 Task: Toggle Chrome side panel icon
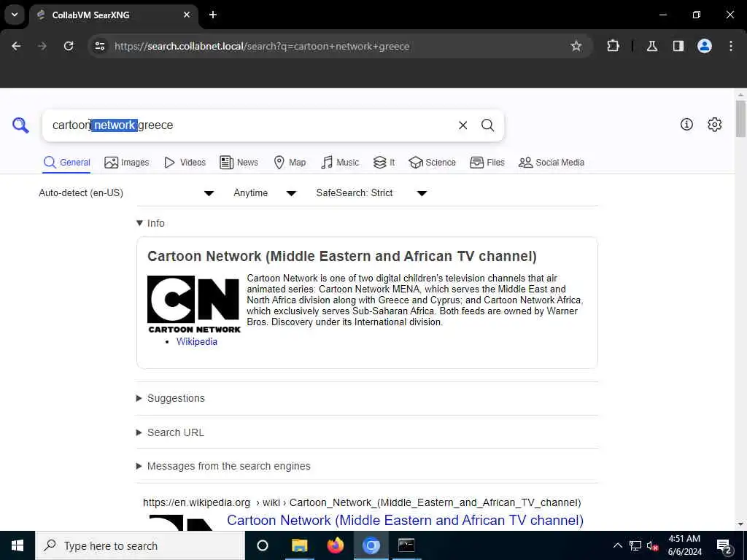tap(678, 46)
